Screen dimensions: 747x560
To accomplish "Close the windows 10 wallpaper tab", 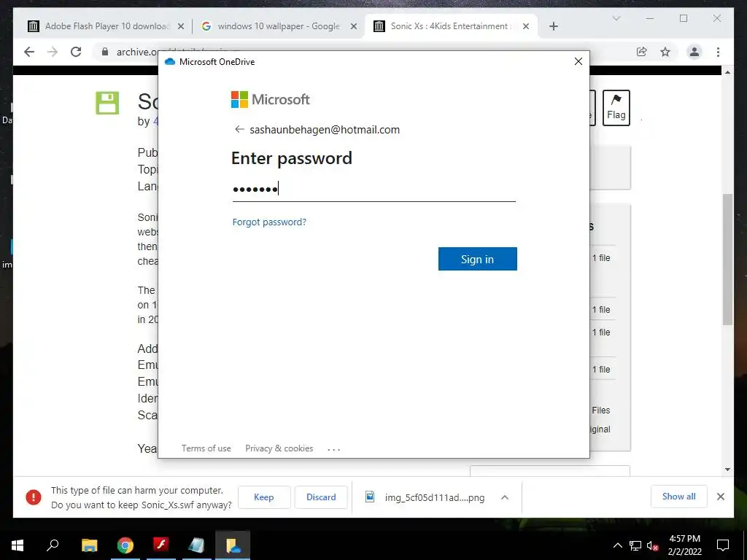I will pyautogui.click(x=354, y=27).
